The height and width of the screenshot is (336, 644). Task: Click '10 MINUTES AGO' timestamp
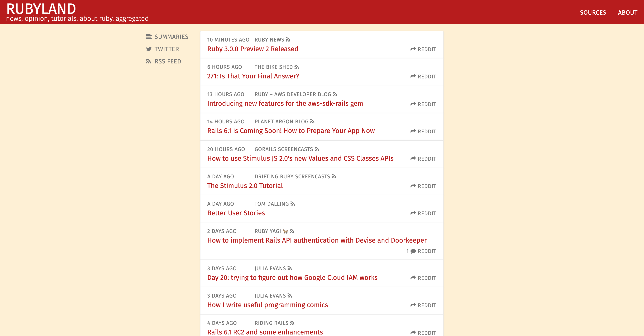point(228,40)
